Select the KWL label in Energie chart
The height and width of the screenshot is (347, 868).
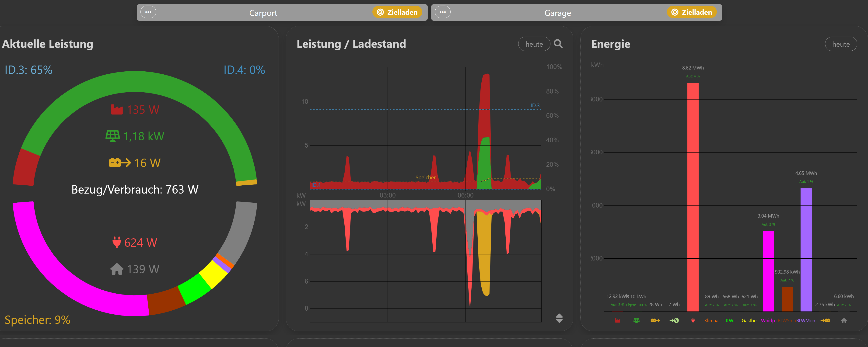tap(731, 320)
